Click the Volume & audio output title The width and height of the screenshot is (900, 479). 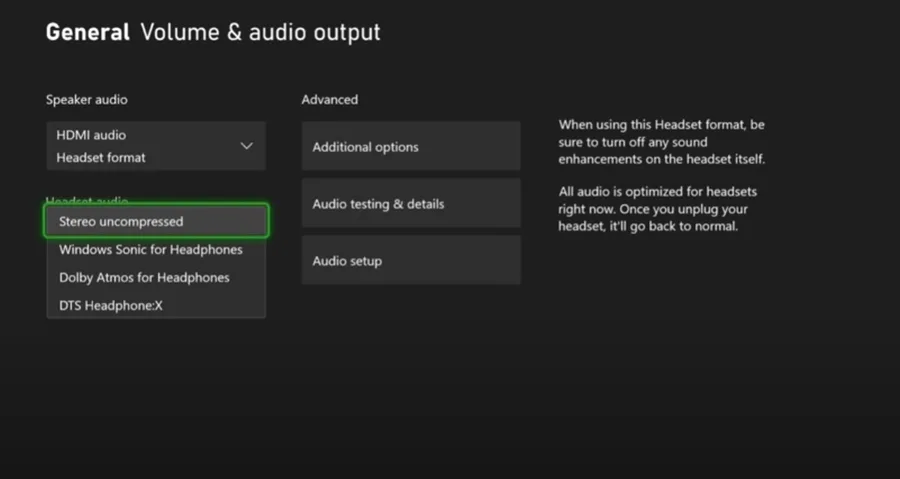(260, 32)
